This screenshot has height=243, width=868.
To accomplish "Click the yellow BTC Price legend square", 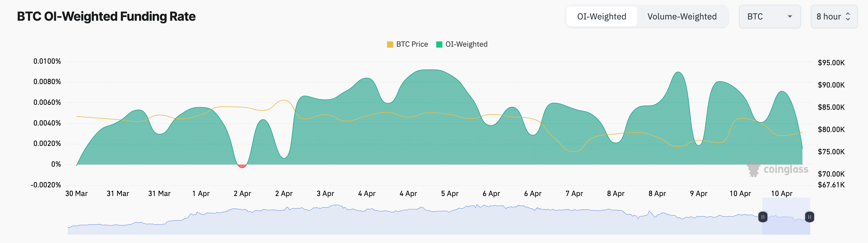I will 390,45.
